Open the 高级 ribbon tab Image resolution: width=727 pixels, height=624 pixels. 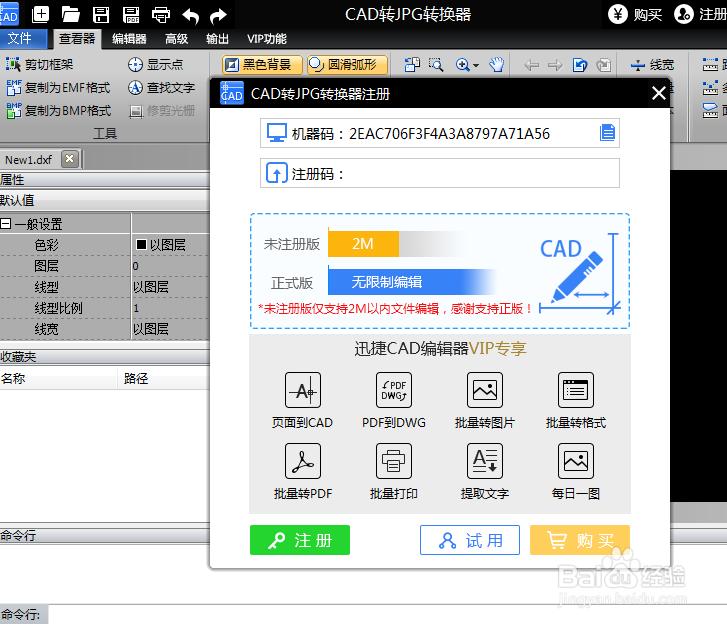[177, 39]
